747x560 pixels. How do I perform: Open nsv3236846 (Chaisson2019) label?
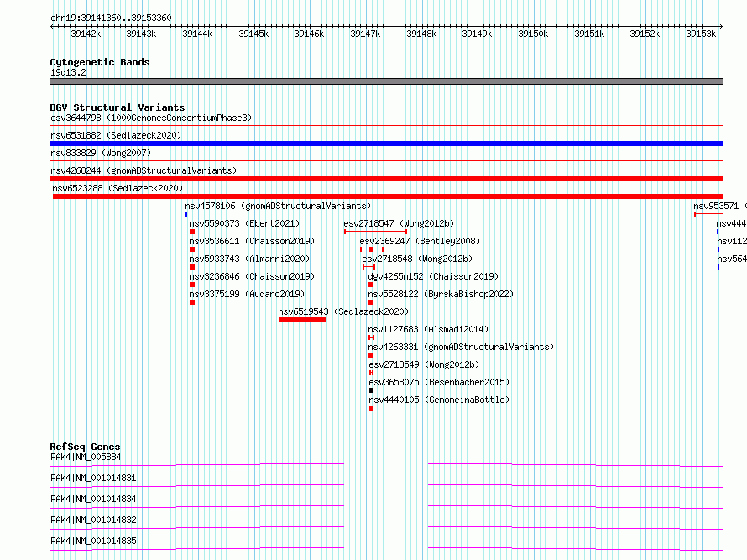click(x=252, y=276)
